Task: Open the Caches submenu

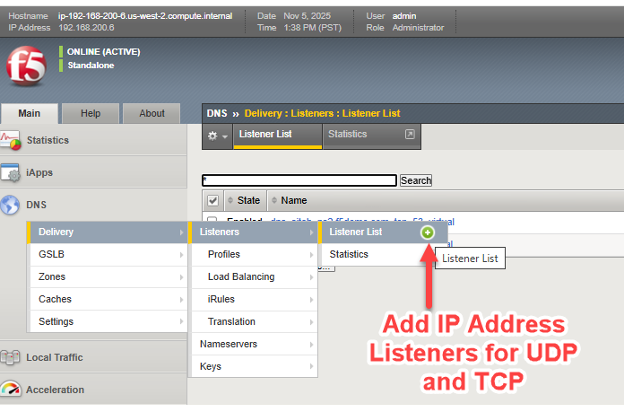Action: click(107, 299)
